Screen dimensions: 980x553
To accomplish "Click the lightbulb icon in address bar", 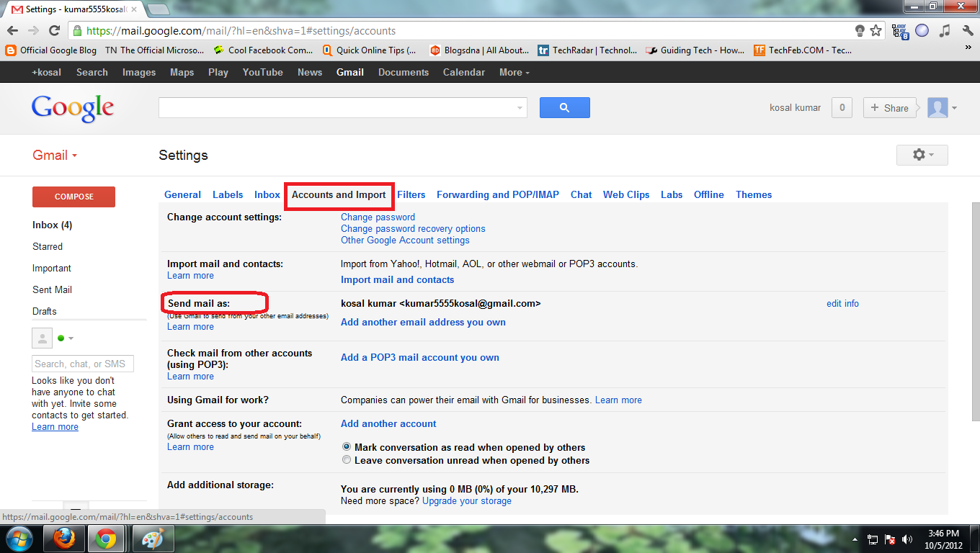I will pyautogui.click(x=860, y=31).
